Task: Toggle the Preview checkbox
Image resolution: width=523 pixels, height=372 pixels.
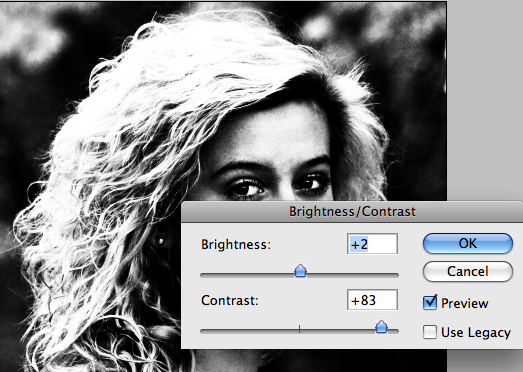Action: (430, 302)
